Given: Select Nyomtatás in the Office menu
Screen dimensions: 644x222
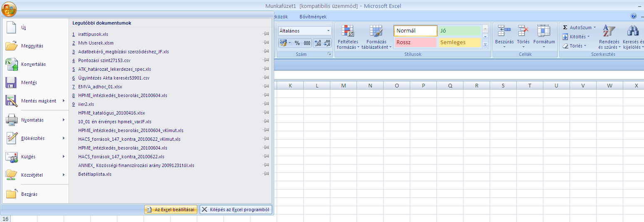Looking at the screenshot, I should [32, 120].
